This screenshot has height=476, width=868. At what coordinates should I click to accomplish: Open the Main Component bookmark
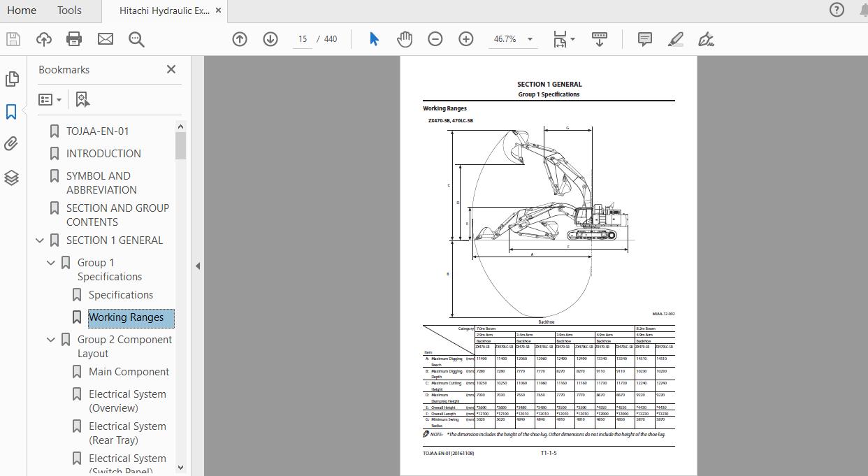tap(129, 372)
